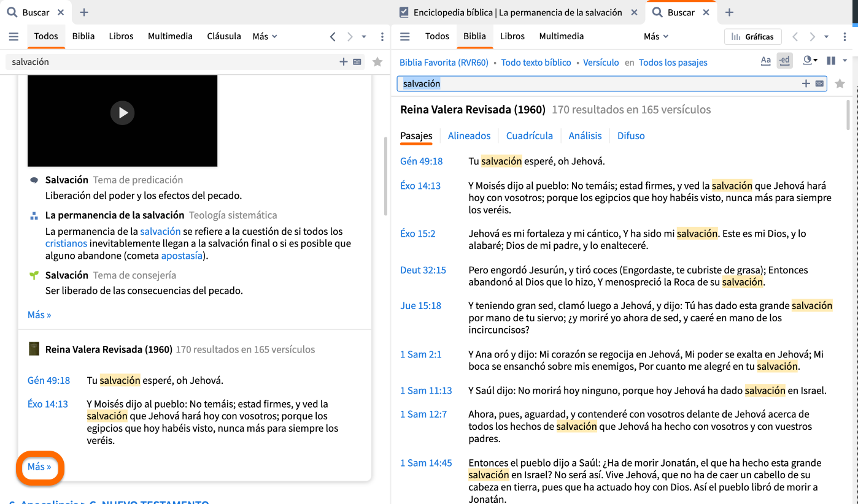Select the Libros tab in the Biblia search panel
Viewport: 858px width, 504px height.
click(x=512, y=36)
